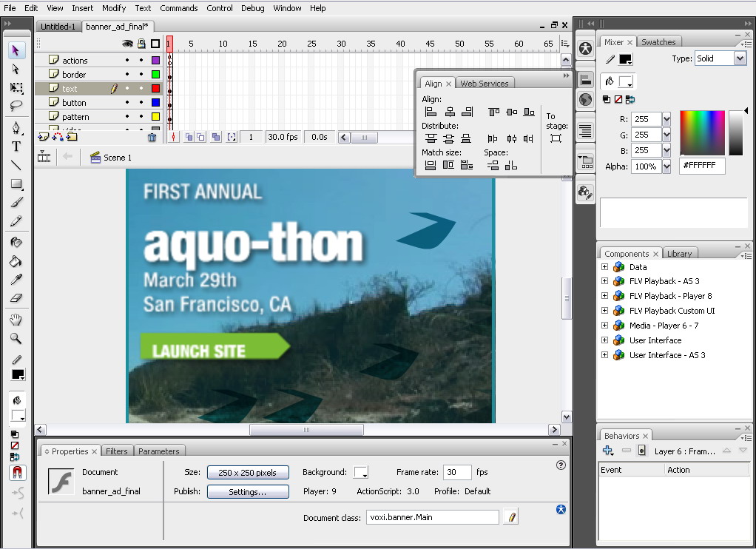Delete layer using trash icon
Image resolution: width=756 pixels, height=549 pixels.
coord(152,138)
